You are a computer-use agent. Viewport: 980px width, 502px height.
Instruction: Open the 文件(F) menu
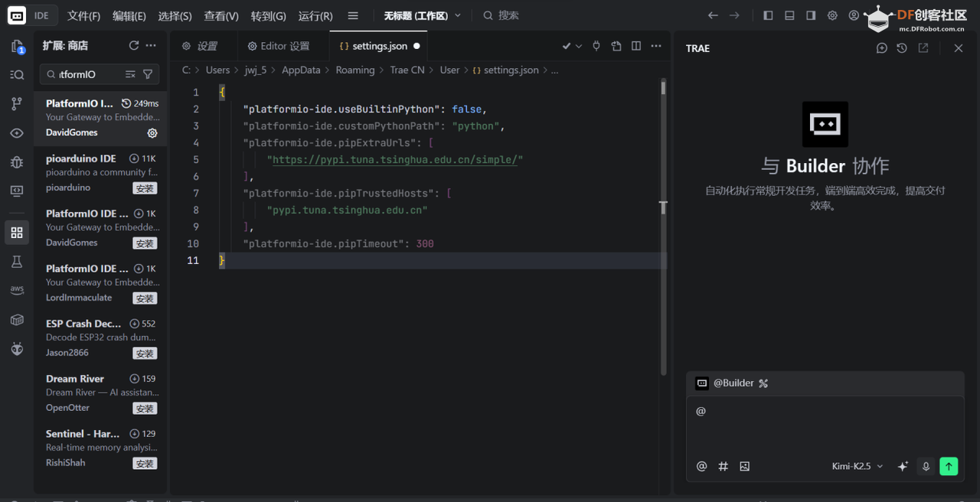point(83,14)
